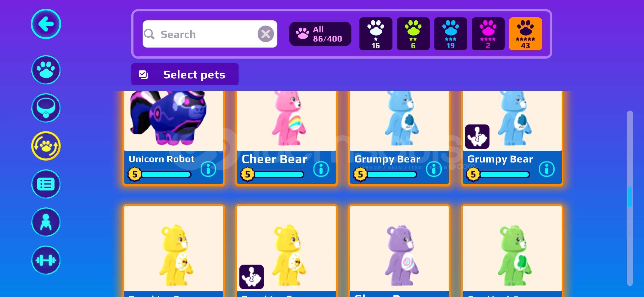Open the character avatar sidebar icon
The width and height of the screenshot is (644, 297).
click(46, 222)
